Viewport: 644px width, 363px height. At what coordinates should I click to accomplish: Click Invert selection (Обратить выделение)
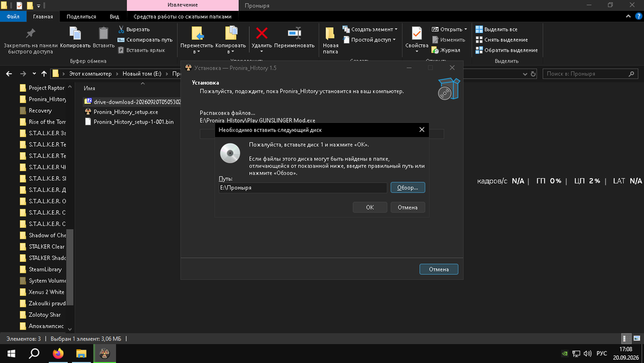506,50
